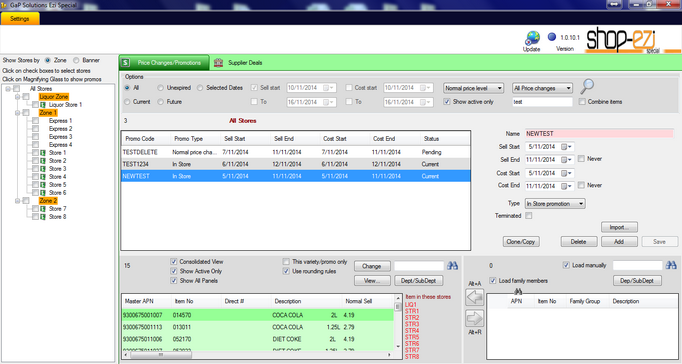The height and width of the screenshot is (364, 682).
Task: Enable This variety/promo only checkbox
Action: [286, 262]
